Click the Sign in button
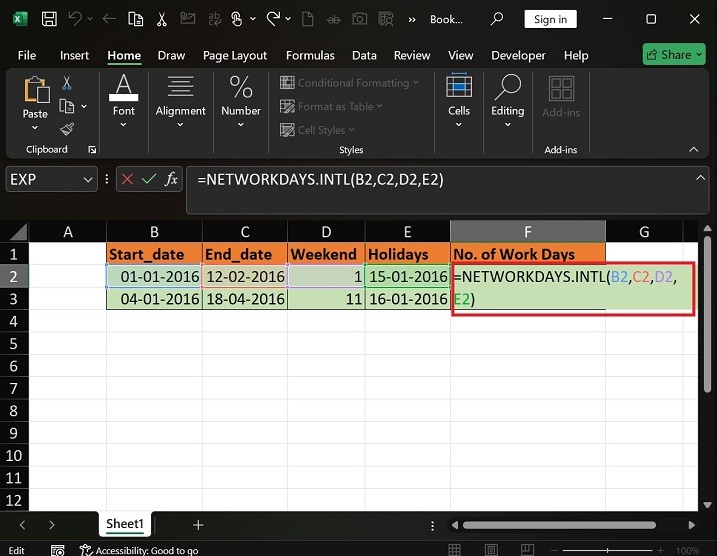Screen dimensions: 717x556 pos(550,19)
